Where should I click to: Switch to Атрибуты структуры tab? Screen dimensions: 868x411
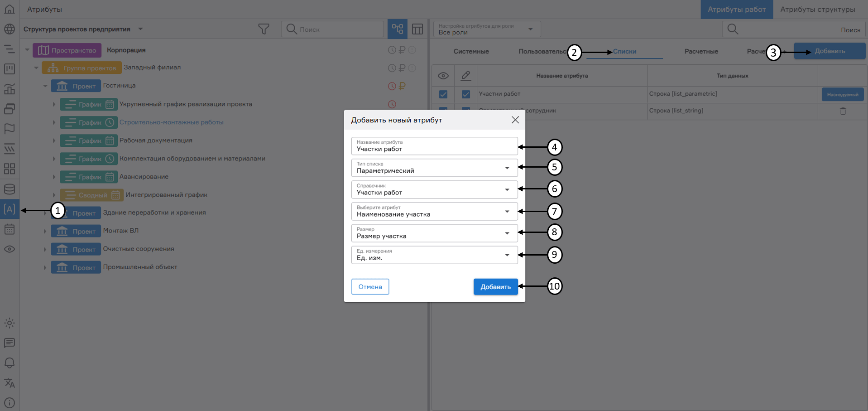pyautogui.click(x=817, y=10)
